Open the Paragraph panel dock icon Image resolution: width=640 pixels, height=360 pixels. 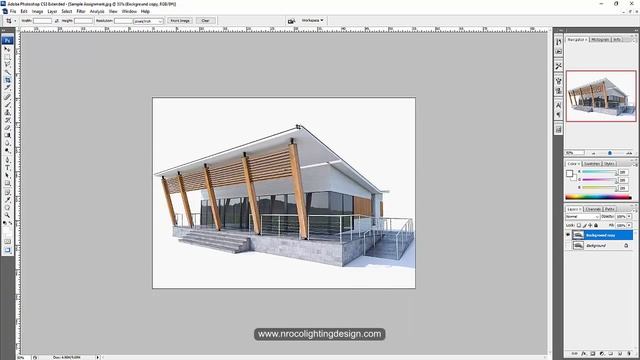(x=559, y=115)
